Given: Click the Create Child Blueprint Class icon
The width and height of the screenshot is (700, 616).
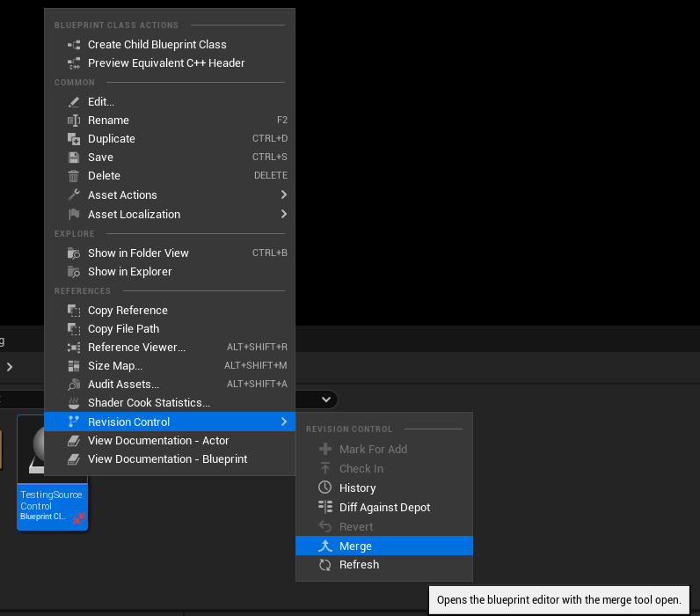Looking at the screenshot, I should 74,44.
